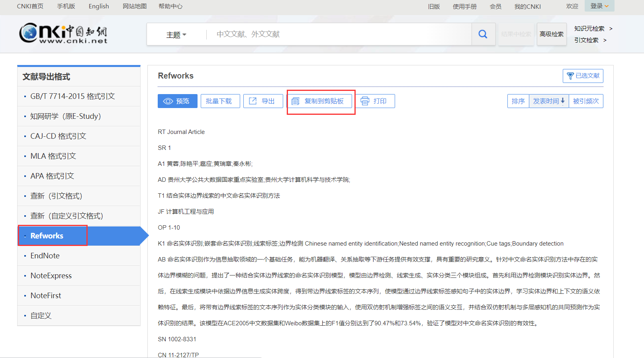
Task: Click the 高级检索 button
Action: [x=552, y=34]
